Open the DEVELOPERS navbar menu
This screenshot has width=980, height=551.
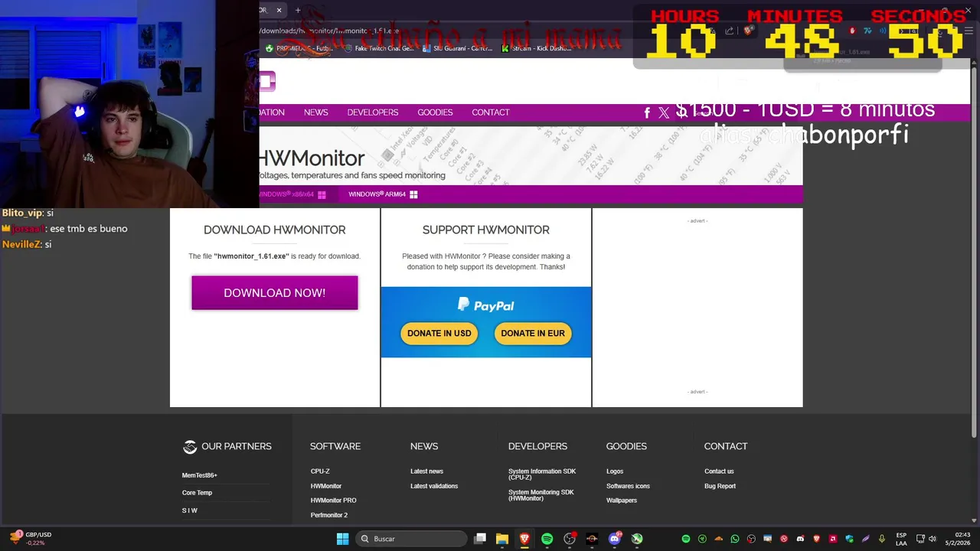[373, 112]
